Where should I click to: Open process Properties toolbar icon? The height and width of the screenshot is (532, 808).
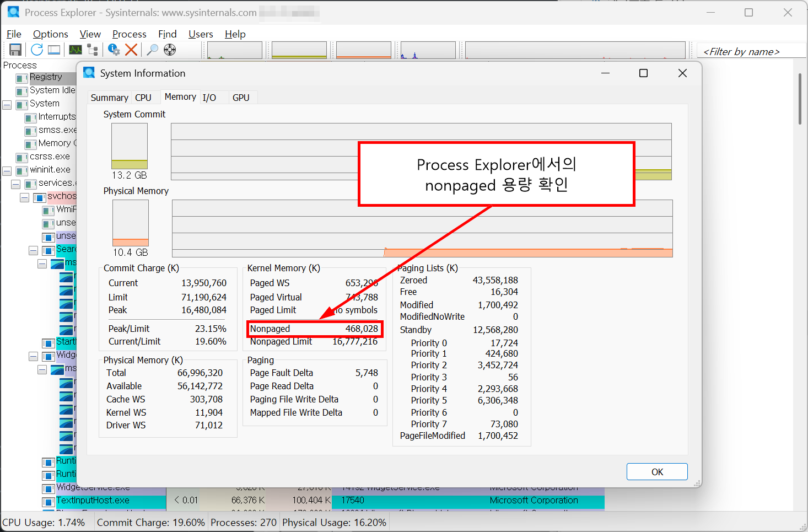(x=114, y=50)
